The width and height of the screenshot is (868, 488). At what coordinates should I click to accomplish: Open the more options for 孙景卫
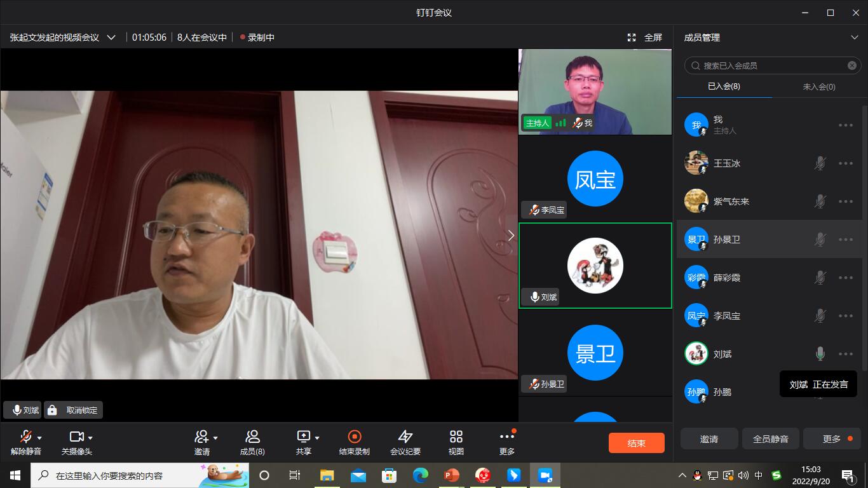click(846, 240)
